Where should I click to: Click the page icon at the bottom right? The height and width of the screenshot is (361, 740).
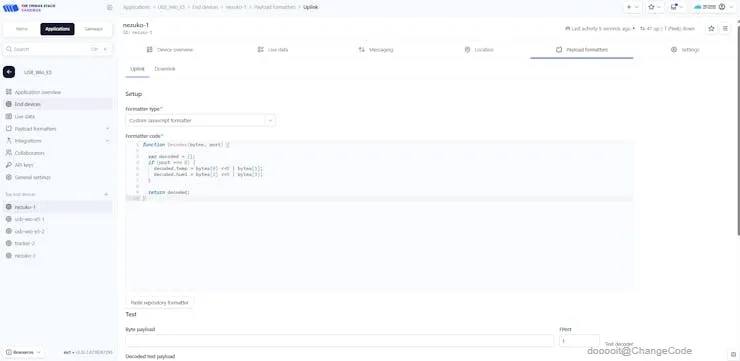pyautogui.click(x=732, y=354)
